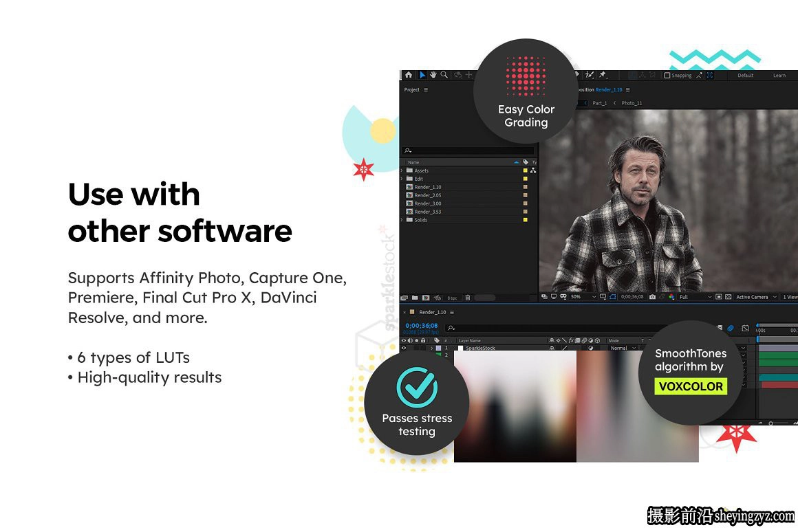Select the Pan Behind anchor point tool
The height and width of the screenshot is (532, 798).
[468, 75]
